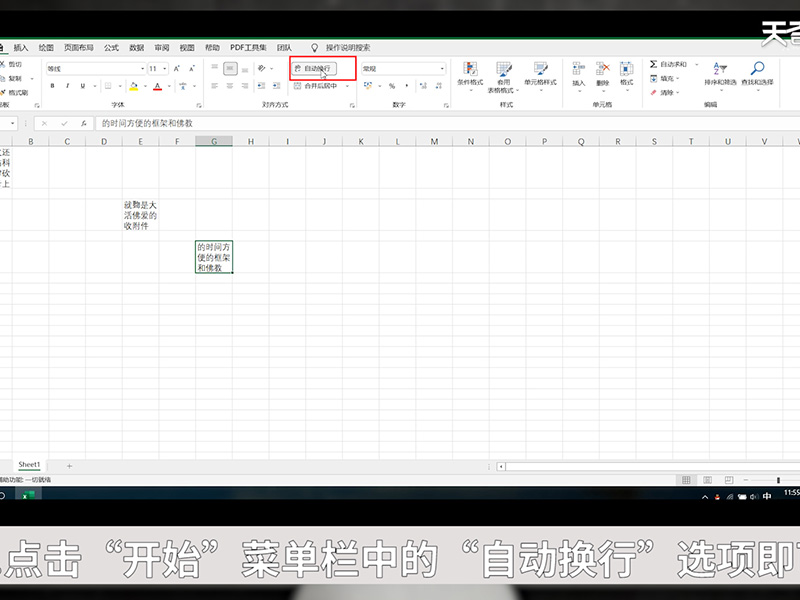
Task: Click the formula bar cancel X icon
Action: click(44, 123)
